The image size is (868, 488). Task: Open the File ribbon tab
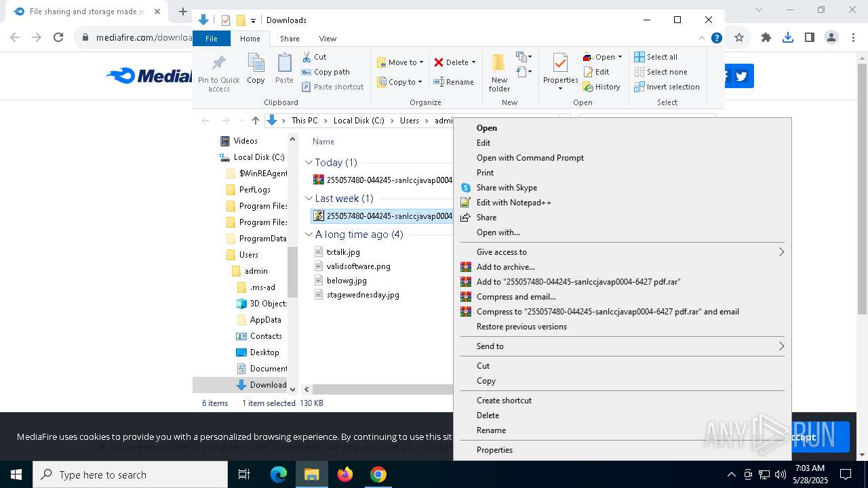pyautogui.click(x=212, y=39)
